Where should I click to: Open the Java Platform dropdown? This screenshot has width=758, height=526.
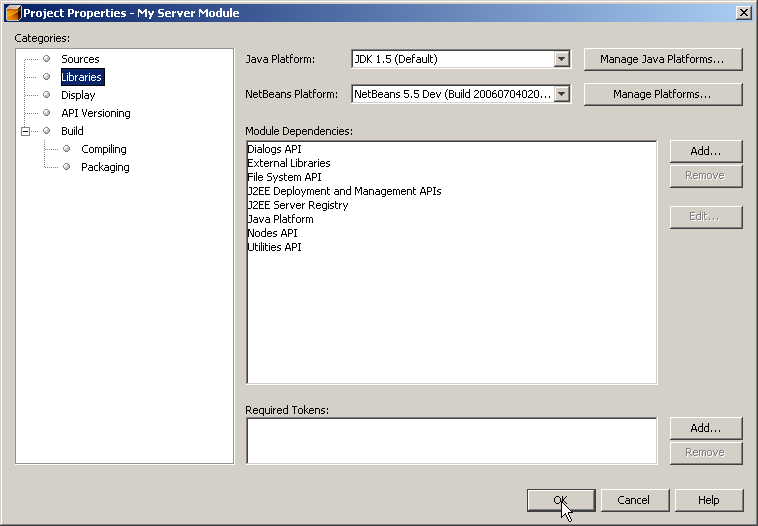click(561, 59)
